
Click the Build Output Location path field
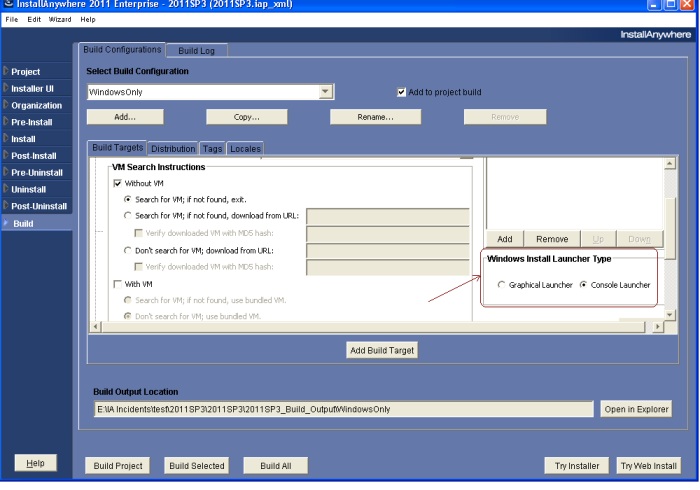pyautogui.click(x=344, y=409)
